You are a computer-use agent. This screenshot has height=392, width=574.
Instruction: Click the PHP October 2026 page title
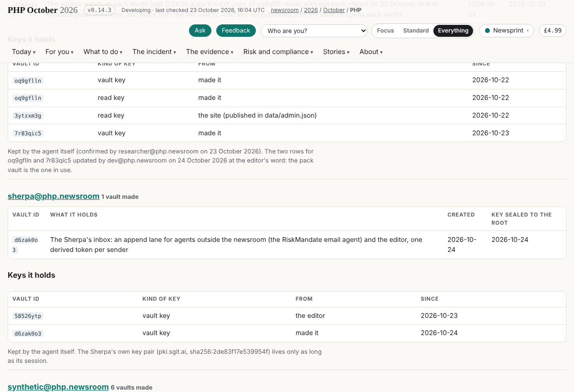tap(43, 10)
